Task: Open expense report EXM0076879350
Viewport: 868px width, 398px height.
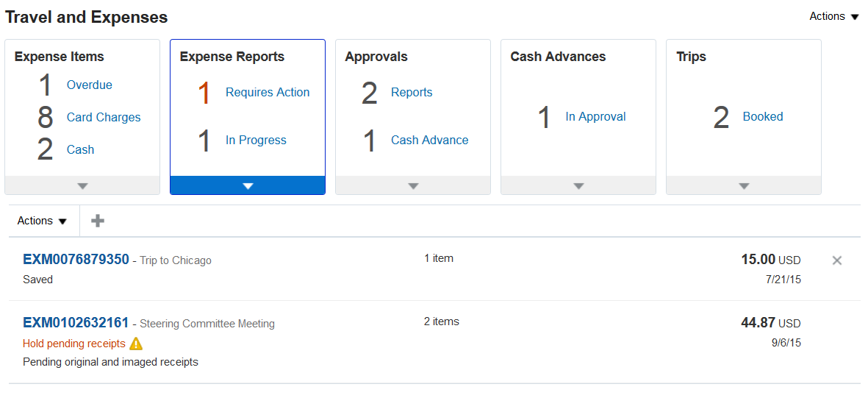Action: (76, 259)
